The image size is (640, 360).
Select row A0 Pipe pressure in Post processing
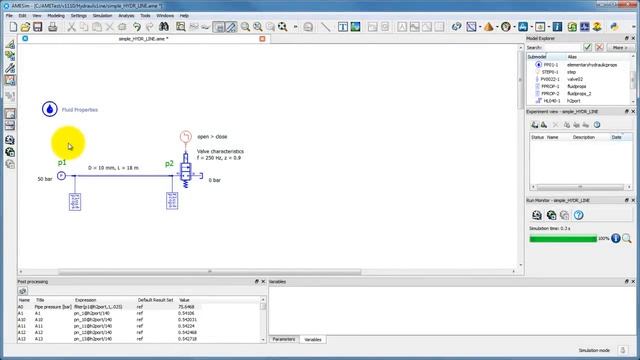[138, 307]
